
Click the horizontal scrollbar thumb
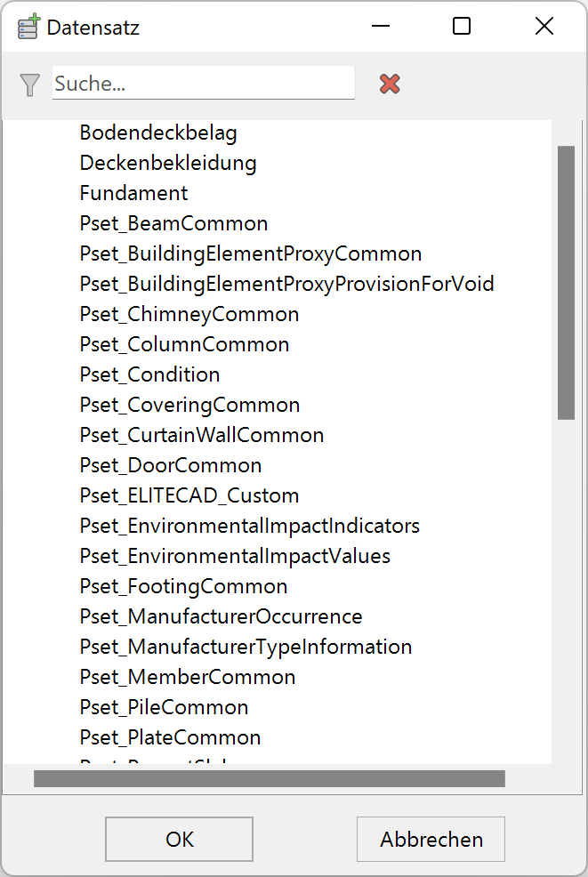click(270, 778)
